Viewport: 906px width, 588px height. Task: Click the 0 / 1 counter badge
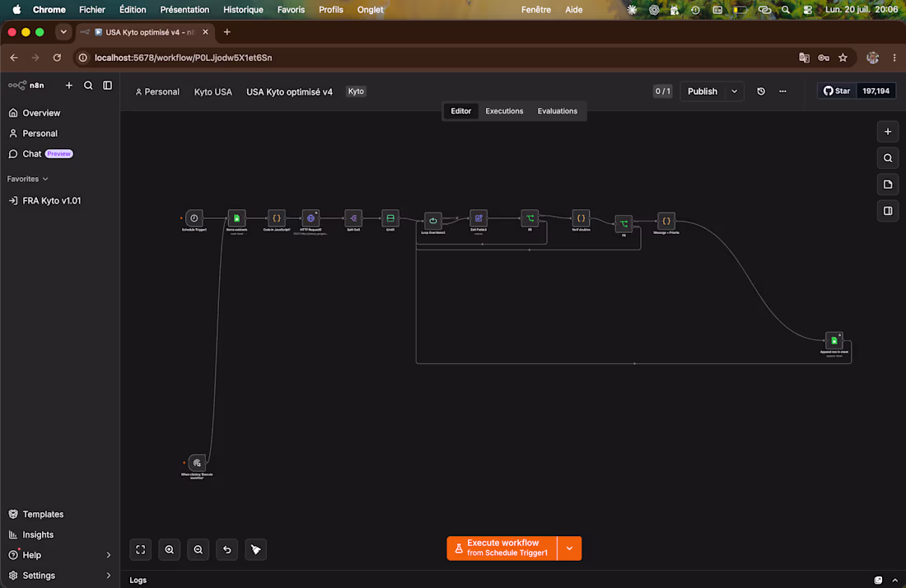[x=662, y=91]
